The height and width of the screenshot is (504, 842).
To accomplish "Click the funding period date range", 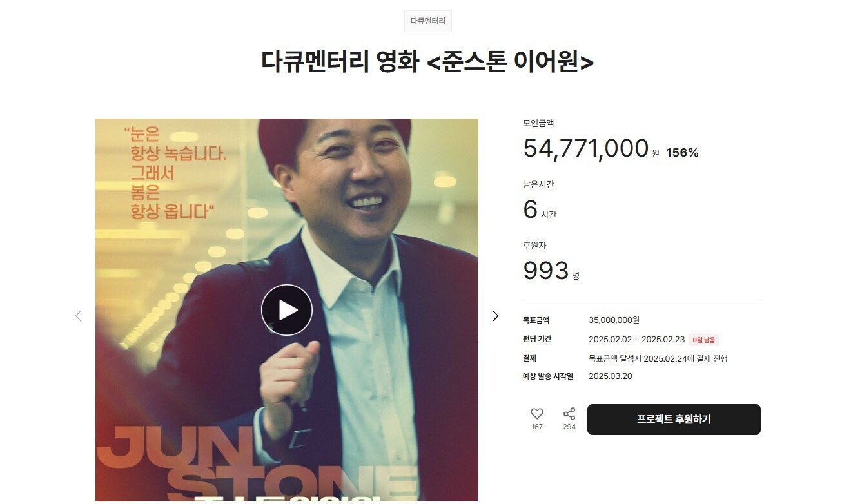I will (x=636, y=340).
